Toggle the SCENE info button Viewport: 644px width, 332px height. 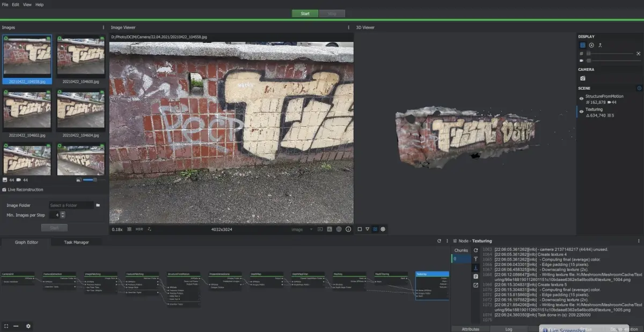tap(639, 88)
